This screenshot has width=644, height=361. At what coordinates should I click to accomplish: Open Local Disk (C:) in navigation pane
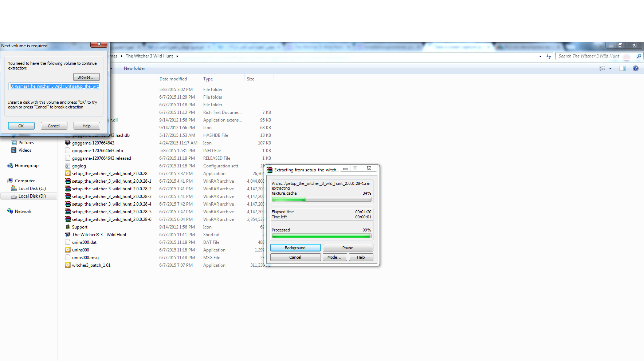pyautogui.click(x=32, y=189)
